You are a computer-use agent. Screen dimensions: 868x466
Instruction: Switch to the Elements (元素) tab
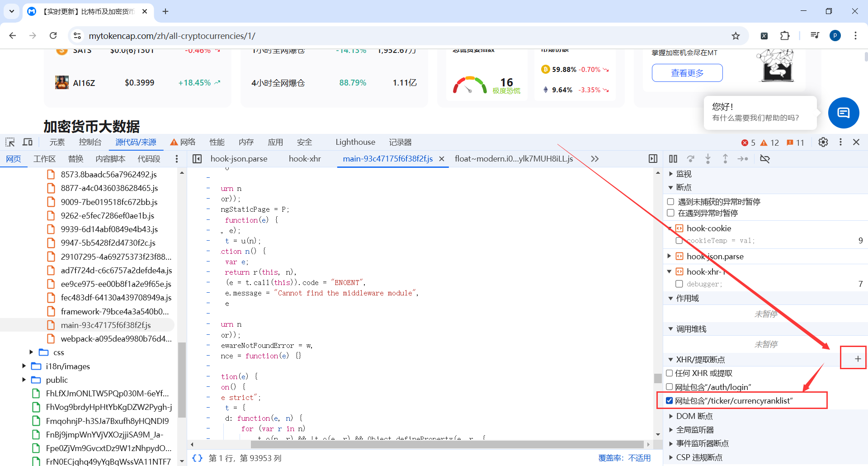pyautogui.click(x=57, y=142)
